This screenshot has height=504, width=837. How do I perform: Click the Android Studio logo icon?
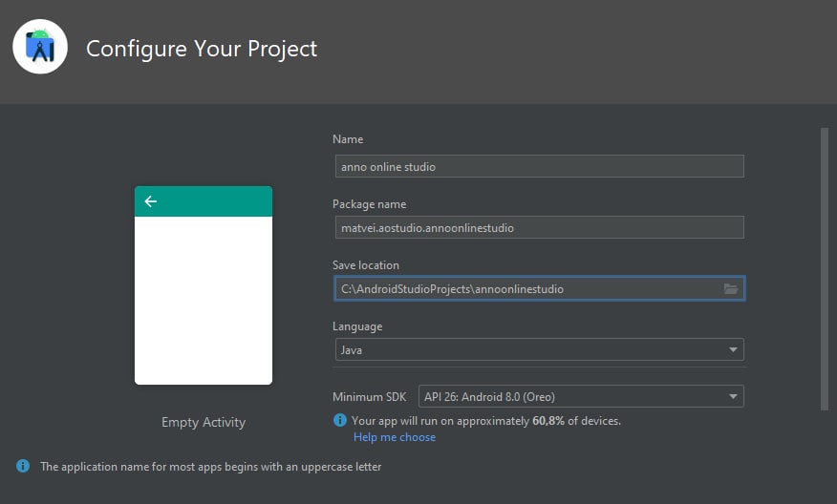pyautogui.click(x=40, y=47)
